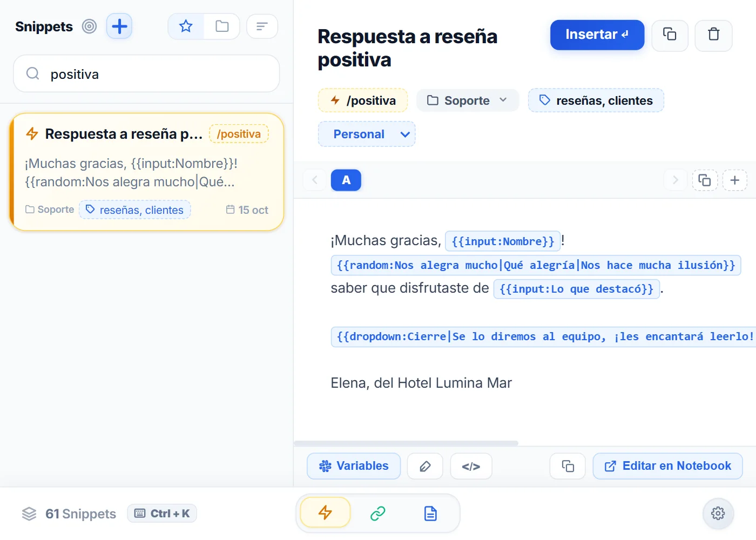756x540 pixels.
Task: Open the Personal scope dropdown
Action: pyautogui.click(x=367, y=134)
